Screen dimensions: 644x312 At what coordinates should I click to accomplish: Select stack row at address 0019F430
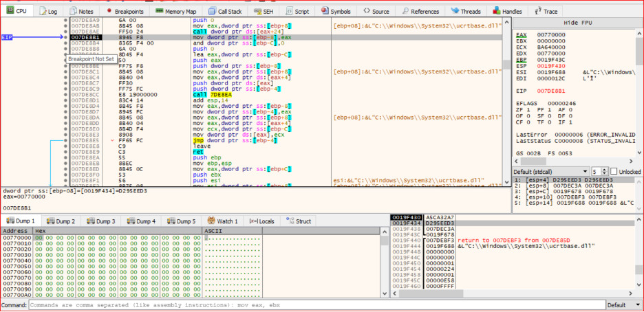coord(513,217)
